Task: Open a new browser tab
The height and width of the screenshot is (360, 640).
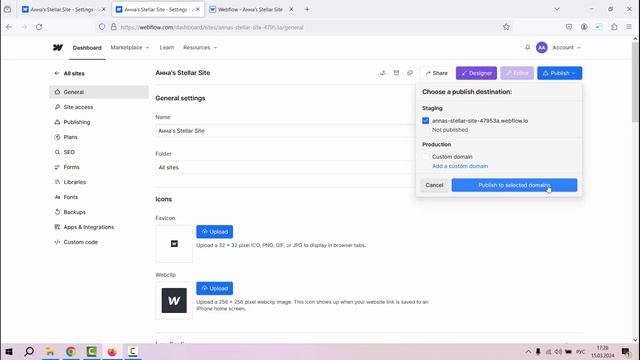Action: pos(307,9)
